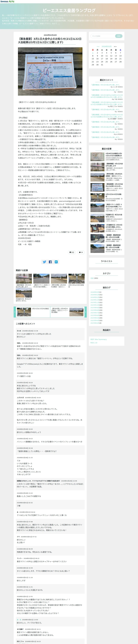Open the 2025年08月 archive log
138x644 pixels.
point(95,310)
